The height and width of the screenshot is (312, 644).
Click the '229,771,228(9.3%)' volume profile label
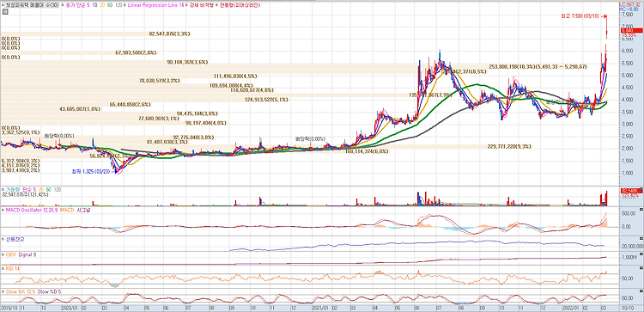click(509, 146)
